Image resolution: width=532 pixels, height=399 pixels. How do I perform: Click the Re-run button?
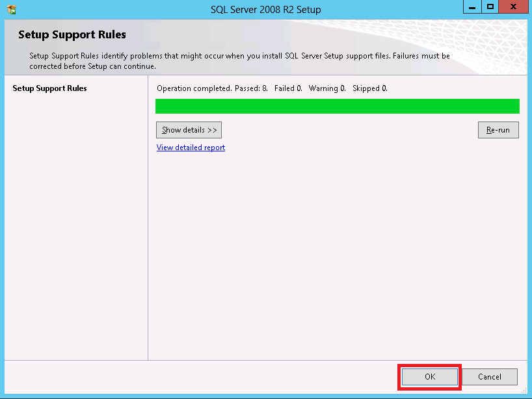pyautogui.click(x=498, y=130)
